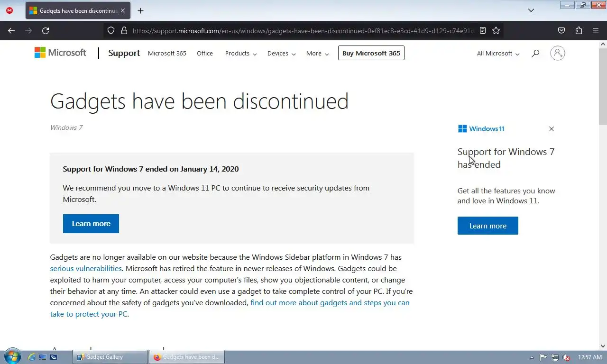This screenshot has height=364, width=607.
Task: Click Support for Windows 7 ended notice title
Action: [151, 169]
